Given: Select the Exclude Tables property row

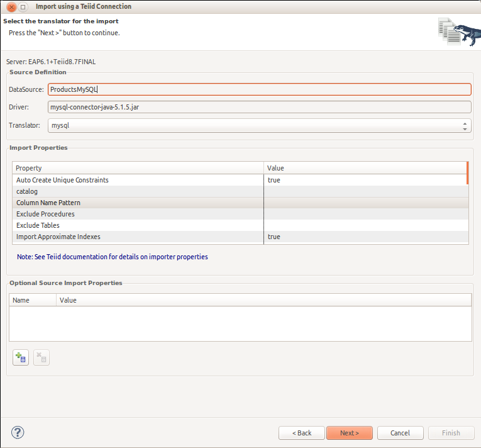Looking at the screenshot, I should click(138, 225).
